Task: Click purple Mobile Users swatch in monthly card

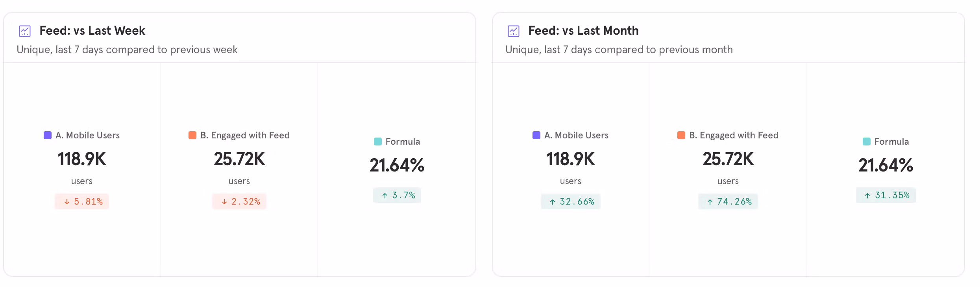Action: (536, 135)
